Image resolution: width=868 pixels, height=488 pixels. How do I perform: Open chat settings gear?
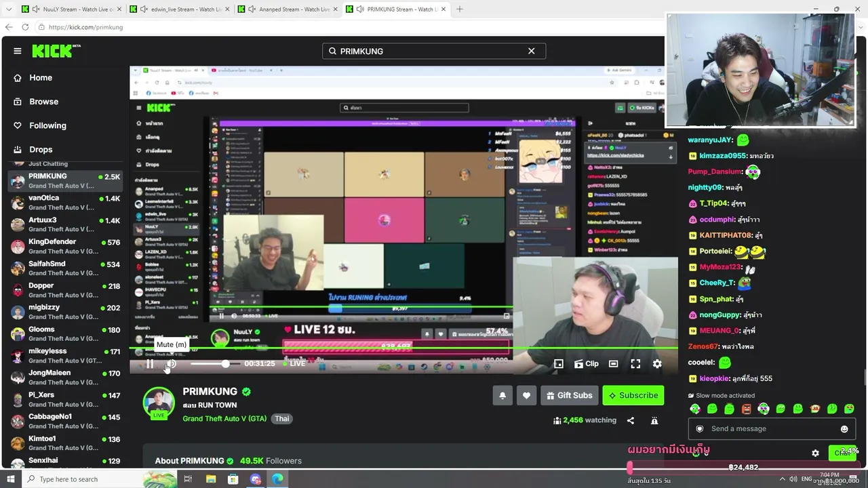tap(816, 453)
